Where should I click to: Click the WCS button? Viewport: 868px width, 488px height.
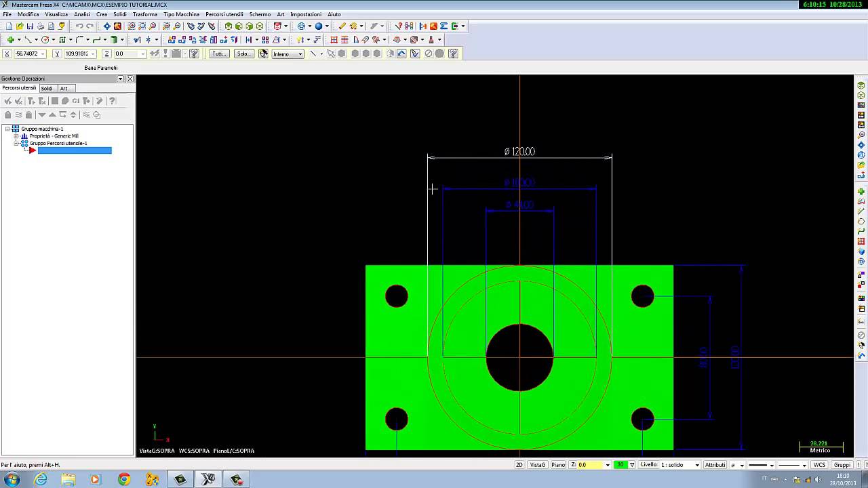[x=819, y=465]
